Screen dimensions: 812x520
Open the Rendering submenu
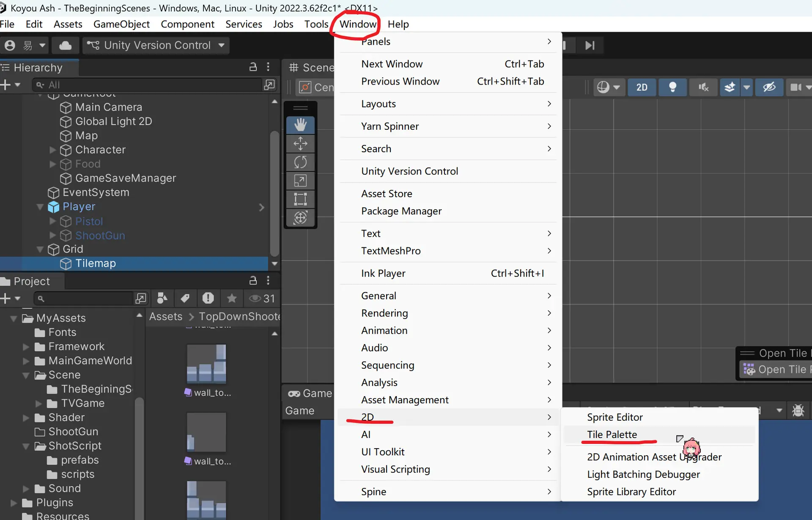click(x=448, y=313)
